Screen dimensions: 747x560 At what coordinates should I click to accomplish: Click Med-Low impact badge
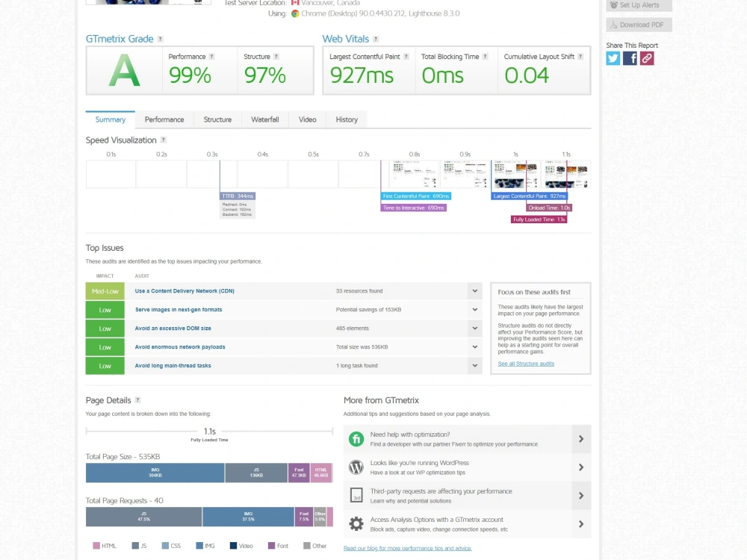105,291
